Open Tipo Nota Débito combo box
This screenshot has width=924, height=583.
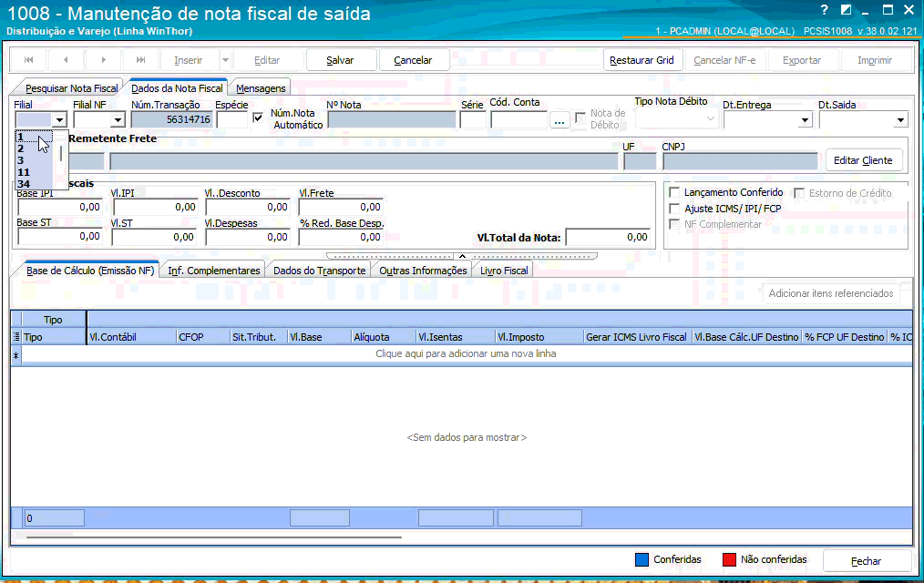coord(676,119)
